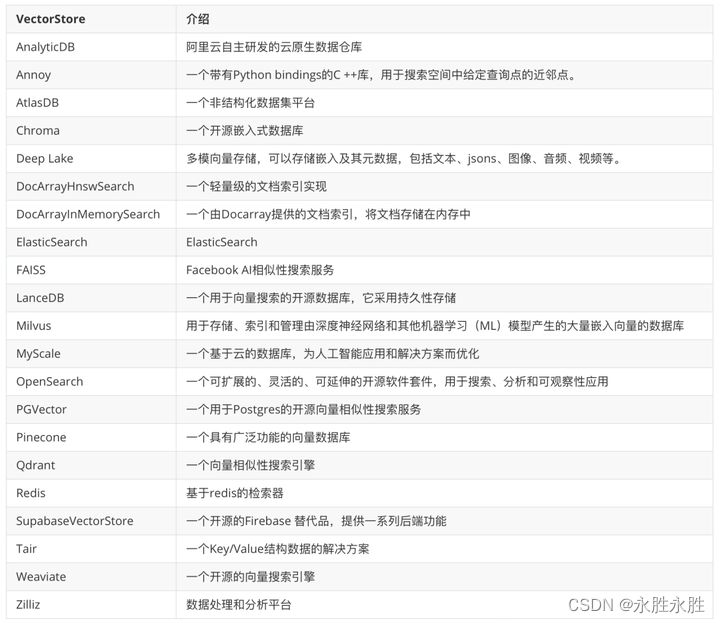Viewport: 720px width, 623px height.
Task: Click description 一个具有广泛功能的向量数据库
Action: [268, 437]
